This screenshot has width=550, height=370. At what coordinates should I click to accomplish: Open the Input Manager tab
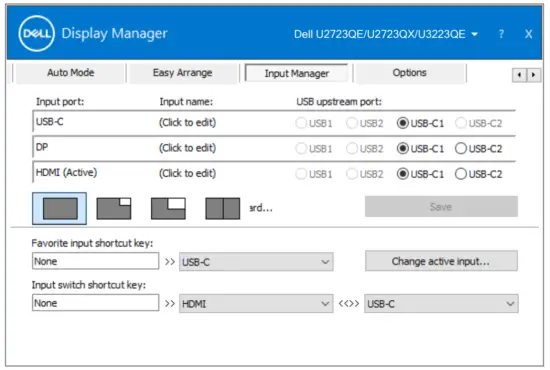(297, 73)
